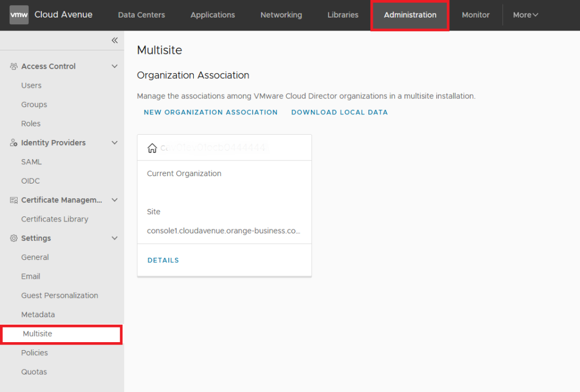Open Roles in the sidebar

pos(31,123)
